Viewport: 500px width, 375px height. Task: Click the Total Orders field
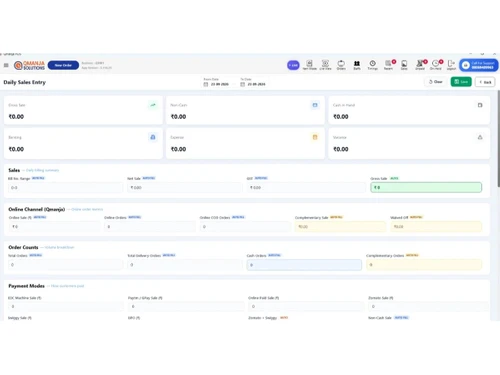[x=65, y=265]
